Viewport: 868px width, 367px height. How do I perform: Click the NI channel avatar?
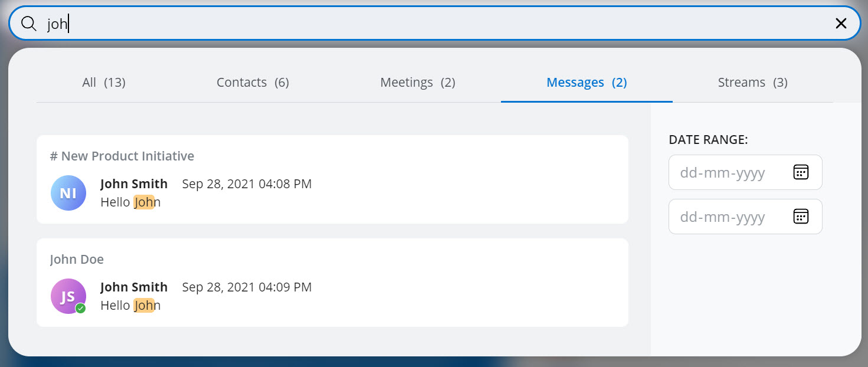[x=68, y=193]
